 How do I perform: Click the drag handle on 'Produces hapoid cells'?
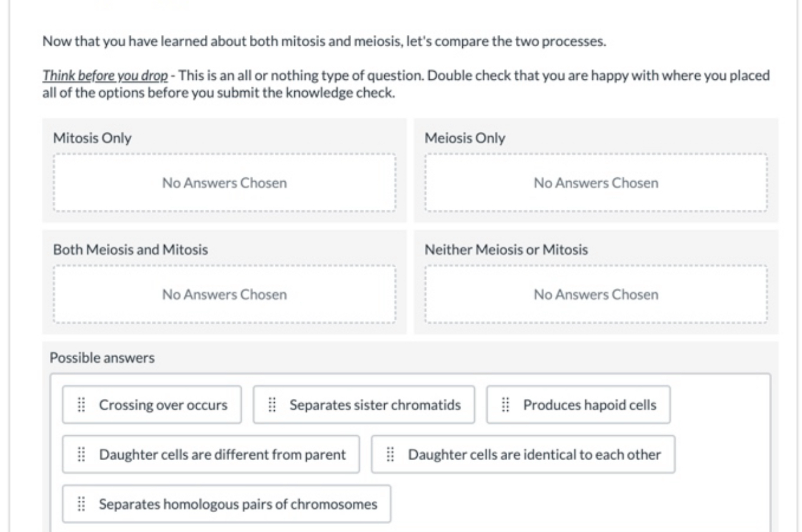pos(504,405)
